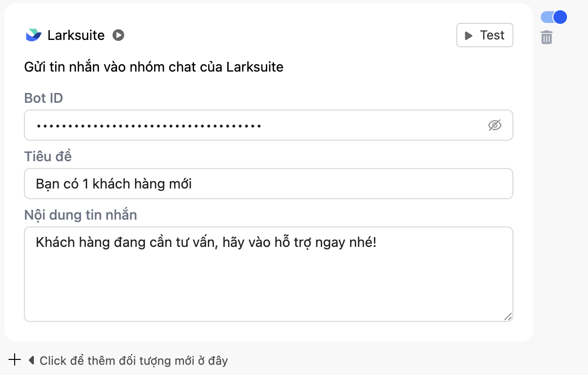Click the Nội dung tin nhắn label
The image size is (588, 375).
pyautogui.click(x=80, y=215)
